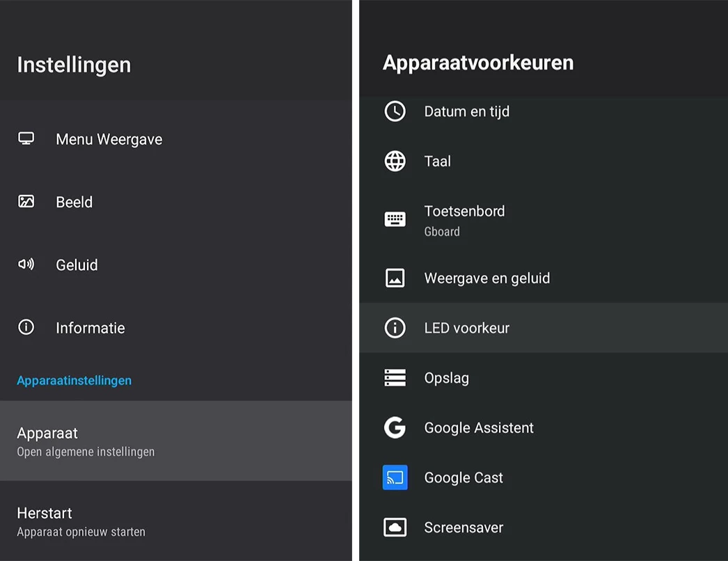Click the globe icon next to Taal
This screenshot has height=561, width=728.
click(395, 161)
